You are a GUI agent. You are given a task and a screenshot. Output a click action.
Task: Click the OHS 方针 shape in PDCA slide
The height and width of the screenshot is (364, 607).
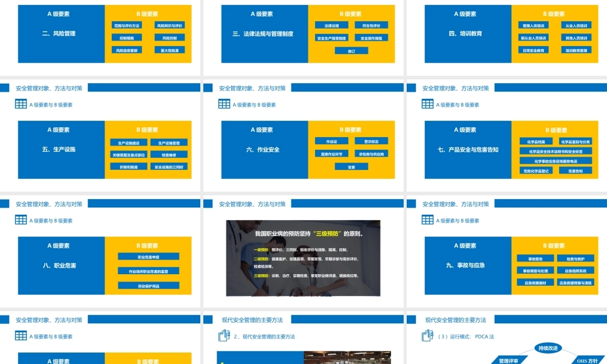[588, 360]
